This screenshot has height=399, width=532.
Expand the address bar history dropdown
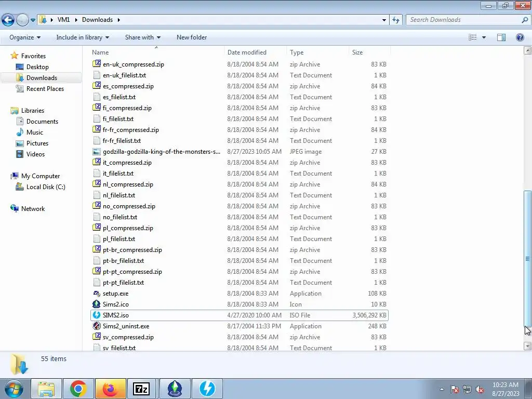click(x=384, y=20)
